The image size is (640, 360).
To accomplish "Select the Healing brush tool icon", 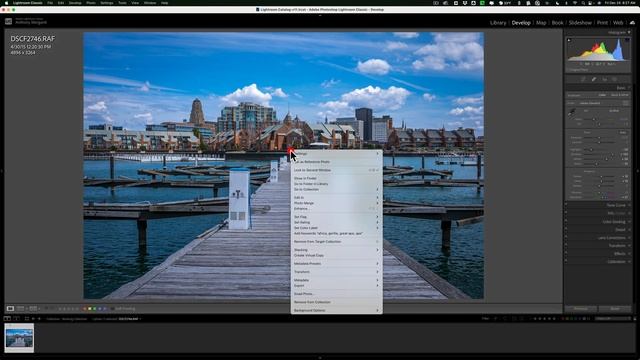I will [594, 79].
